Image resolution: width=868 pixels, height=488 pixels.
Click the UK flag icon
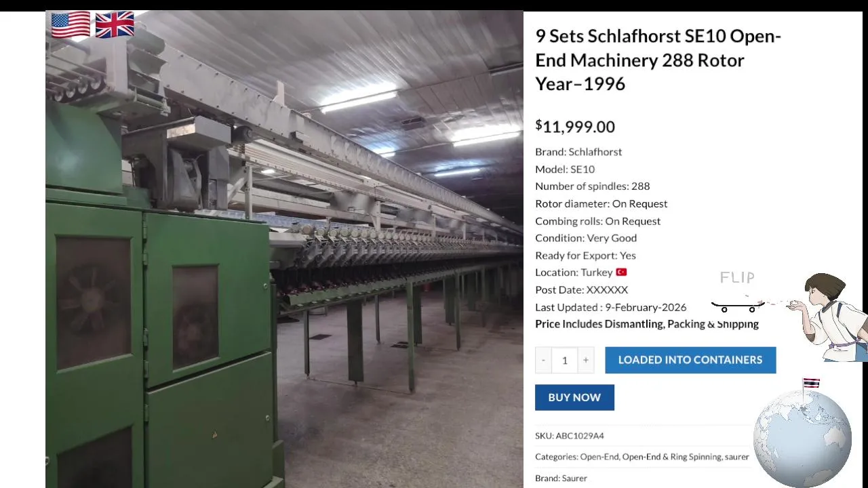click(115, 25)
